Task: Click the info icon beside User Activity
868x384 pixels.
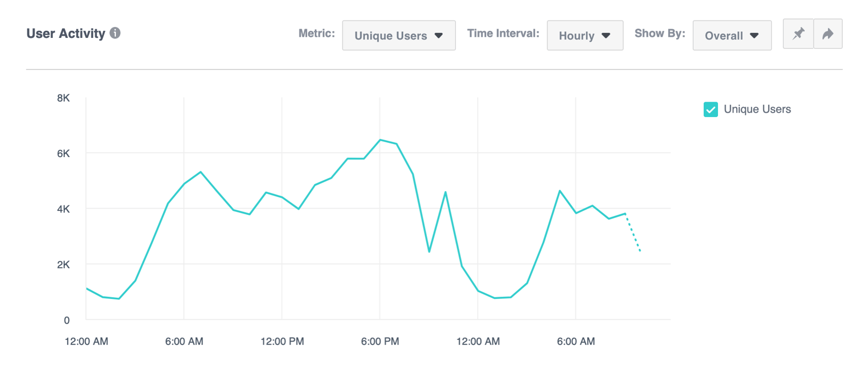Action: 115,33
